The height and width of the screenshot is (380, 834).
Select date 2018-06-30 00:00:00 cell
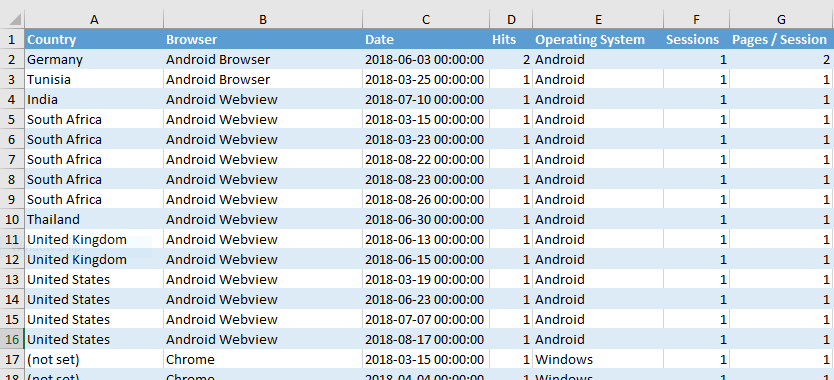click(426, 219)
